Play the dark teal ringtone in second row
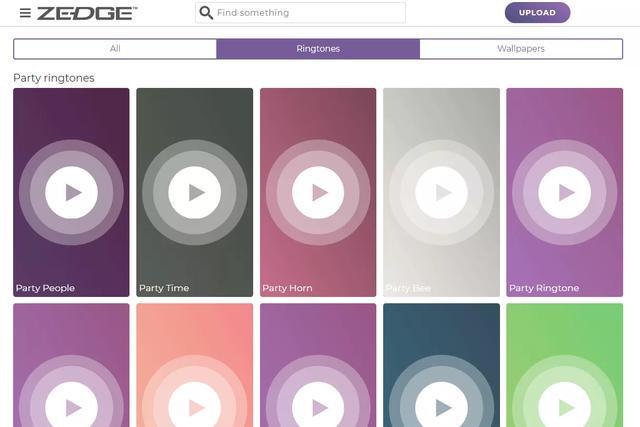 pyautogui.click(x=441, y=406)
